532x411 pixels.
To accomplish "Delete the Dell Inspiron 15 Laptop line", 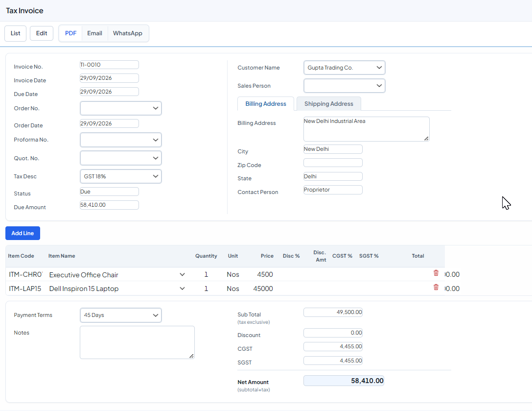I will [436, 287].
